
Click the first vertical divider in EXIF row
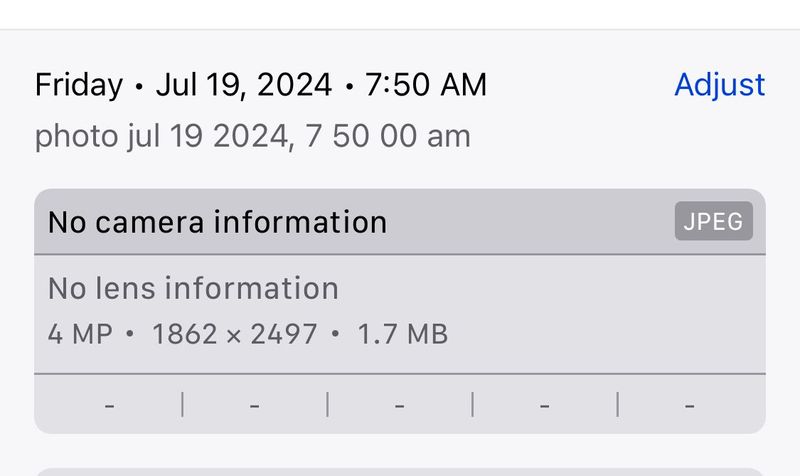click(182, 405)
